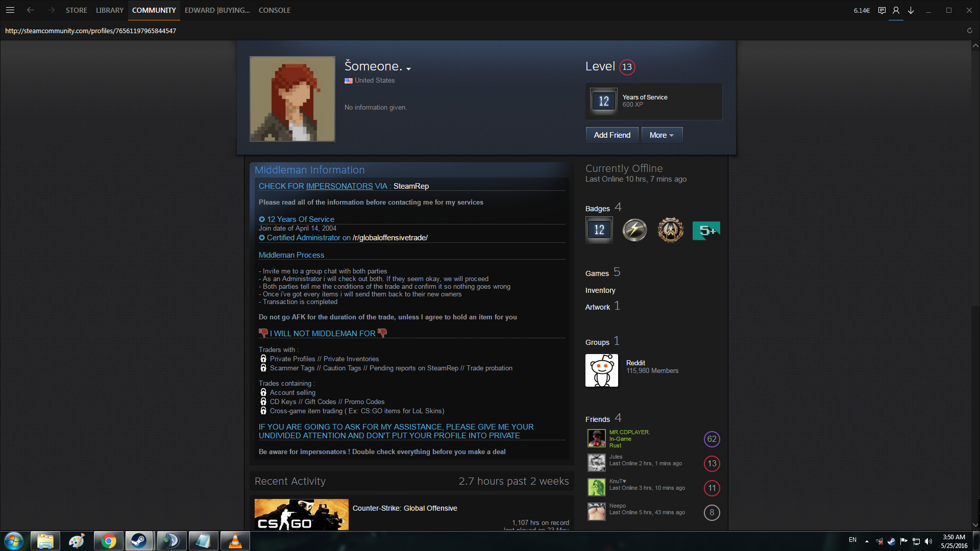Open the 5+ teal badge
The height and width of the screenshot is (551, 980).
706,231
